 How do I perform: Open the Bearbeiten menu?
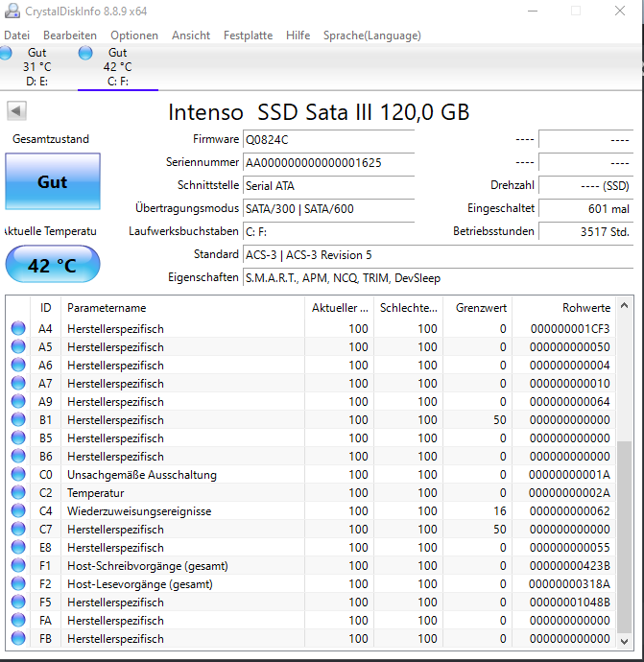[70, 35]
